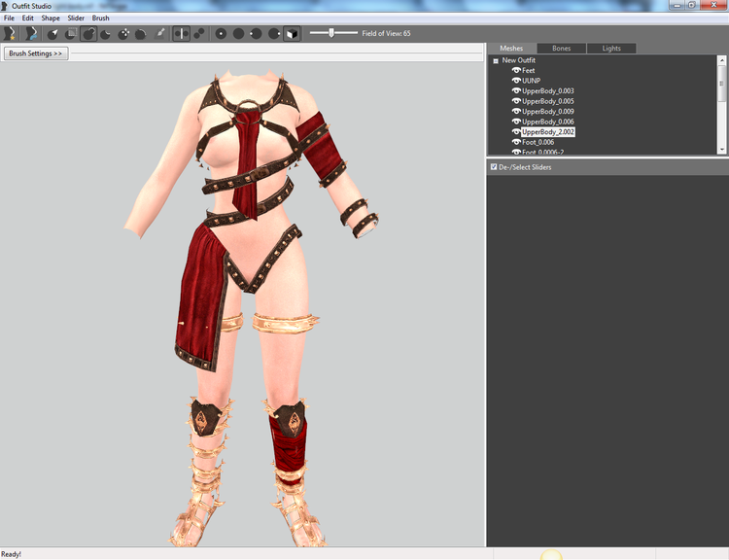
Task: Select UpperBody_0.005 in mesh list
Action: 547,101
